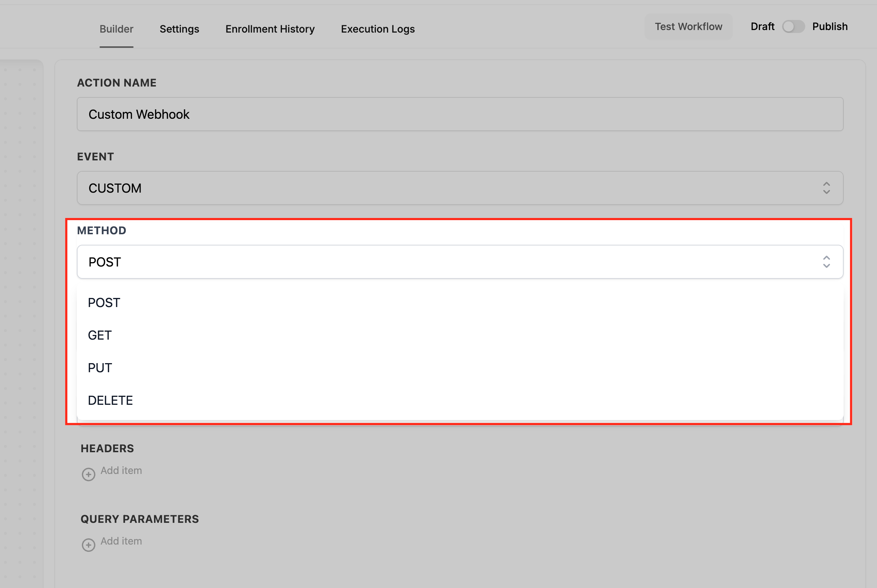Toggle the Draft/Publish switch
The image size is (877, 588).
click(793, 27)
